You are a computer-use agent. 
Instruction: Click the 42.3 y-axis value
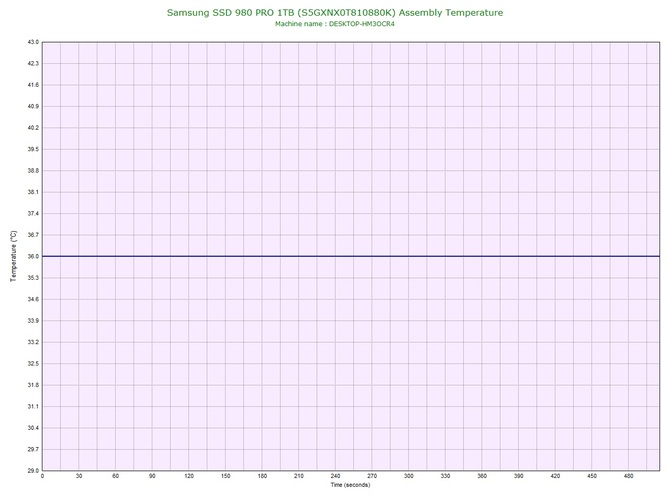(33, 64)
